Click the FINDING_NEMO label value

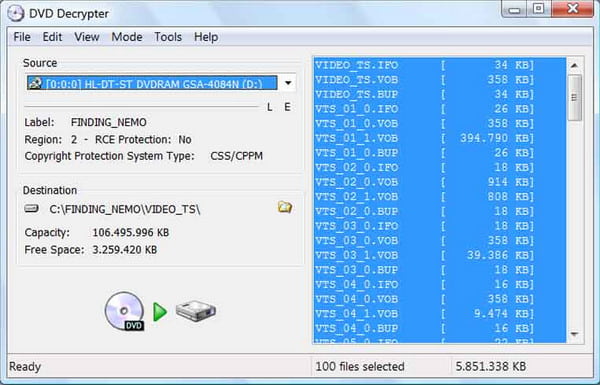click(109, 122)
